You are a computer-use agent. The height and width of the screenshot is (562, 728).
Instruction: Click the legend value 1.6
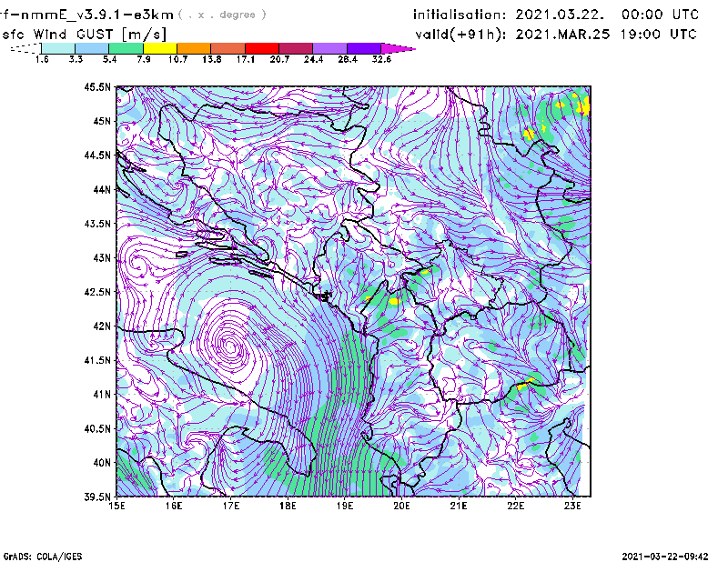42,59
